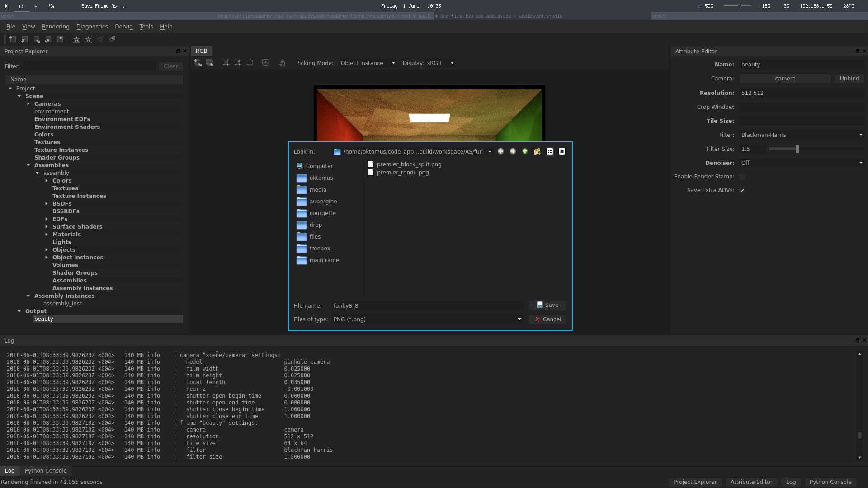The image size is (868, 488).
Task: Start interactive rendering with the dotted flower icon
Action: point(88,39)
